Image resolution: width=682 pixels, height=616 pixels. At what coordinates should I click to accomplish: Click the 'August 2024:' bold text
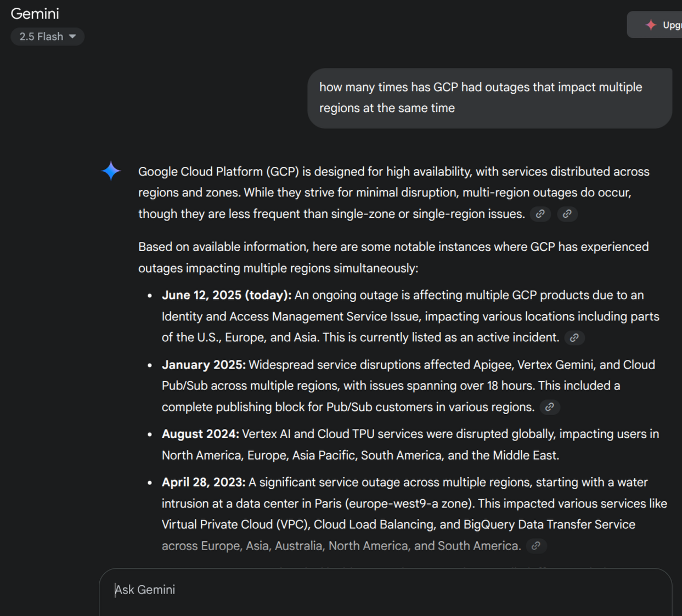point(200,434)
